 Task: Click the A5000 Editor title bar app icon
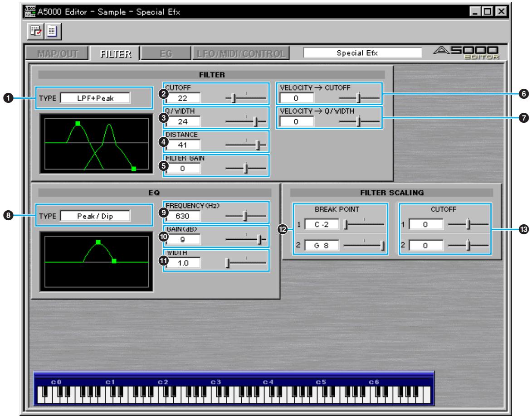(x=30, y=11)
